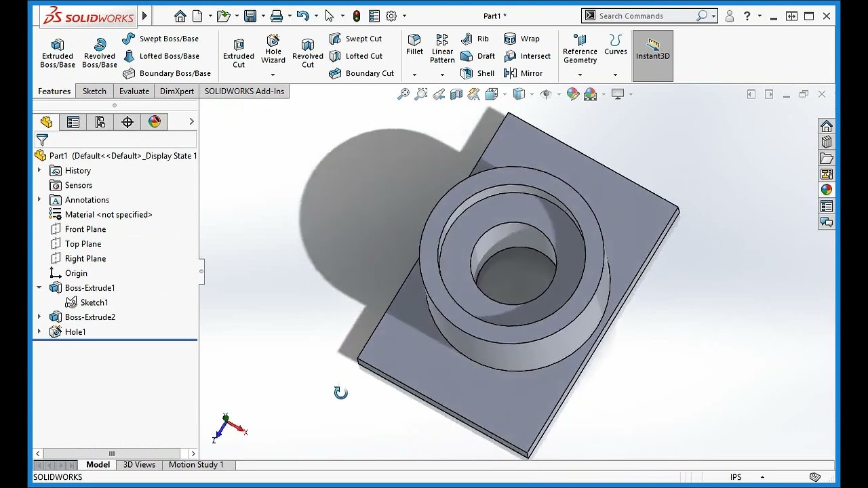Show more manager tabs with chevron
This screenshot has height=488, width=868.
[191, 122]
